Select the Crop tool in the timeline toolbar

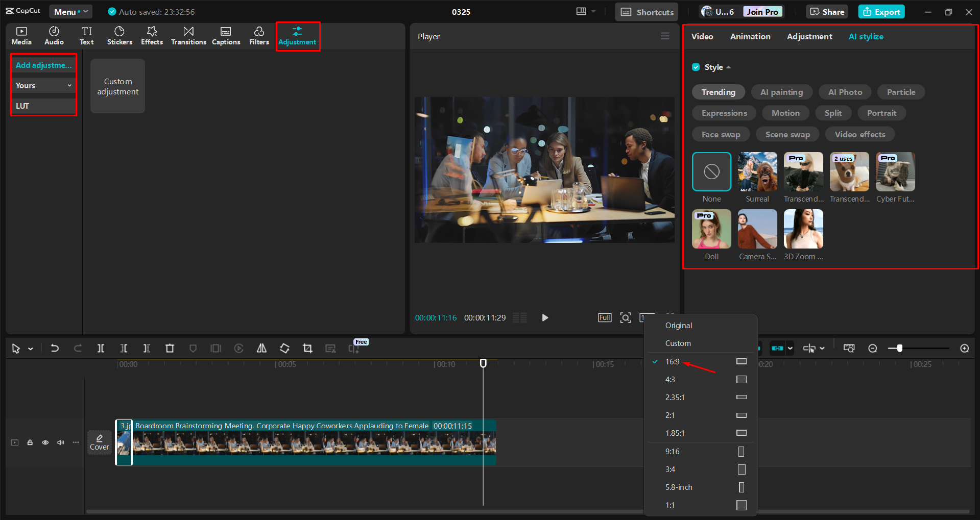[x=307, y=348]
